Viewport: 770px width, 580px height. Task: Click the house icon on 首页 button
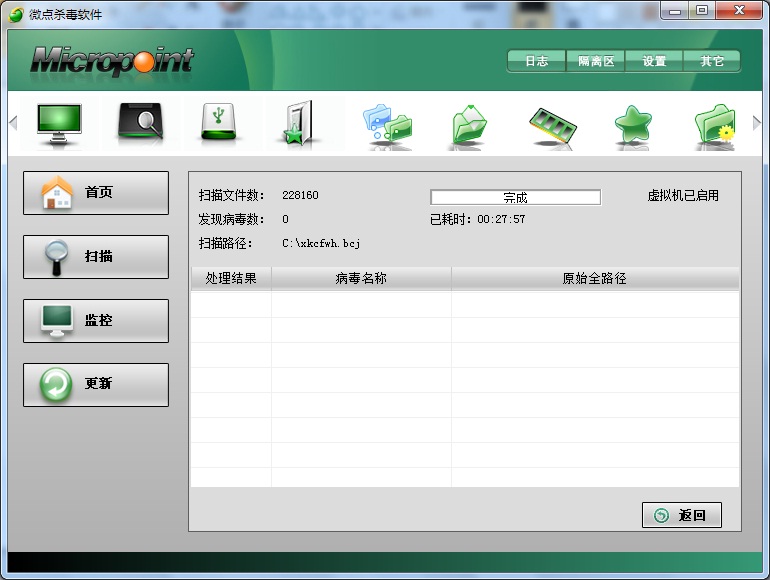point(57,193)
